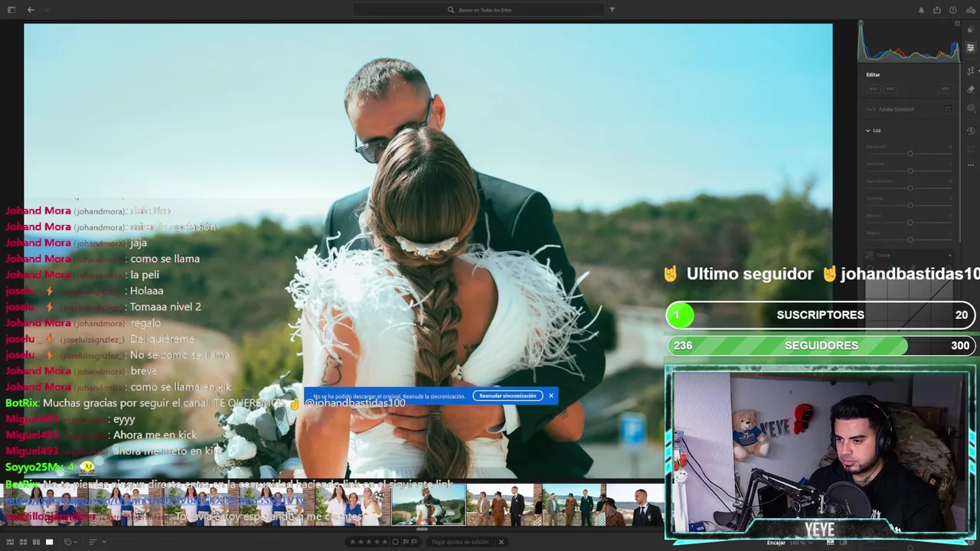Expand the Curva section arrow
Viewport: 980px width, 551px height.
950,255
